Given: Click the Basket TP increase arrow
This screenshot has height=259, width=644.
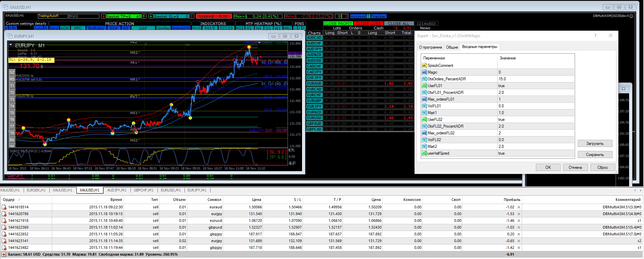Looking at the screenshot, I should point(144,16).
